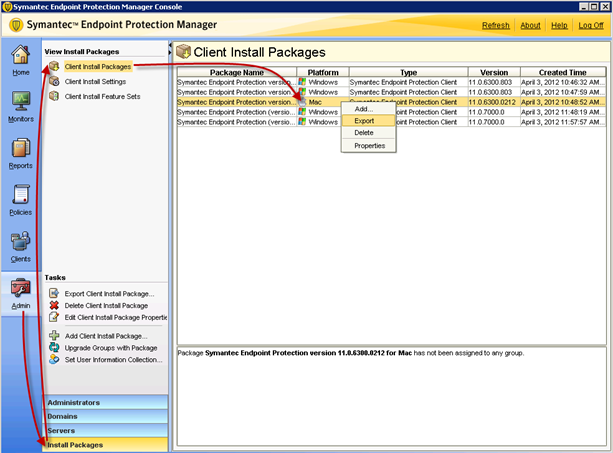This screenshot has height=453, width=613.
Task: Sort by the Package Name column header
Action: [237, 72]
